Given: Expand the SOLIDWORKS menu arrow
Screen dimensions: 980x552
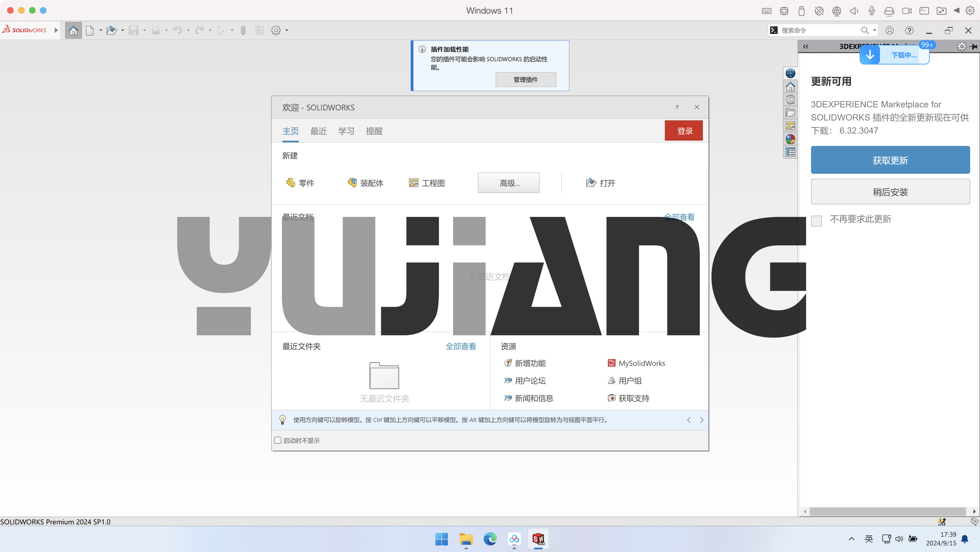Looking at the screenshot, I should click(x=56, y=30).
